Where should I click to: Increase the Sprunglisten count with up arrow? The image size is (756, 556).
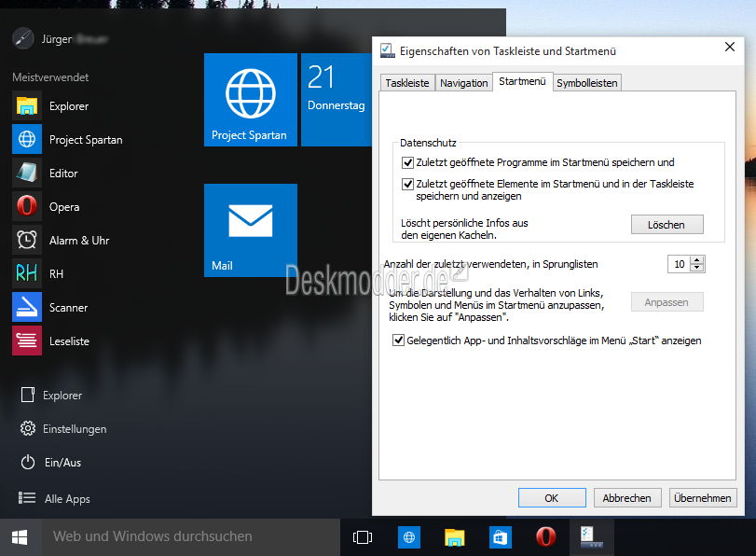(697, 260)
